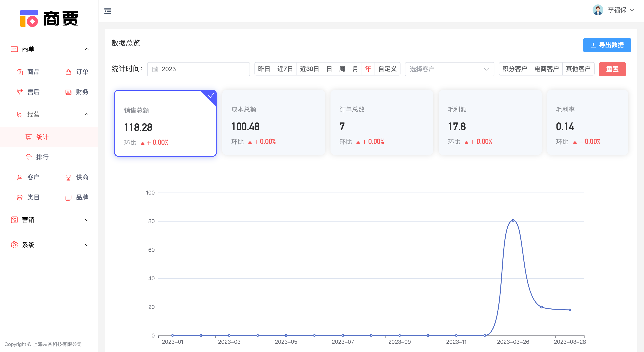The height and width of the screenshot is (352, 644).
Task: Open the 排行 ranking menu item
Action: click(42, 157)
